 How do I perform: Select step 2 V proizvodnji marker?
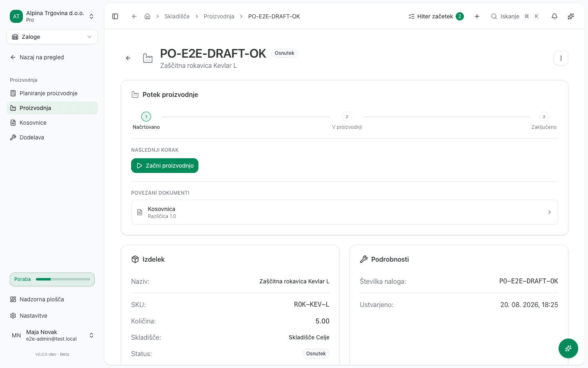click(347, 117)
